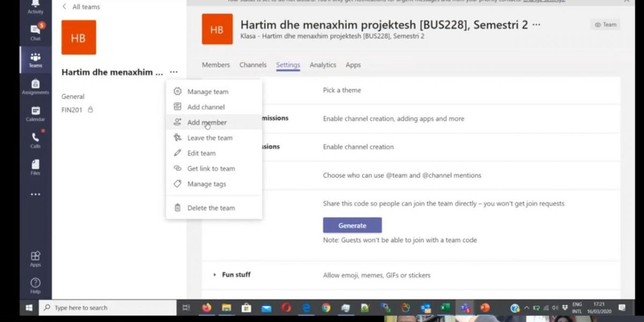Select the Settings tab
The image size is (644, 322).
pyautogui.click(x=288, y=65)
